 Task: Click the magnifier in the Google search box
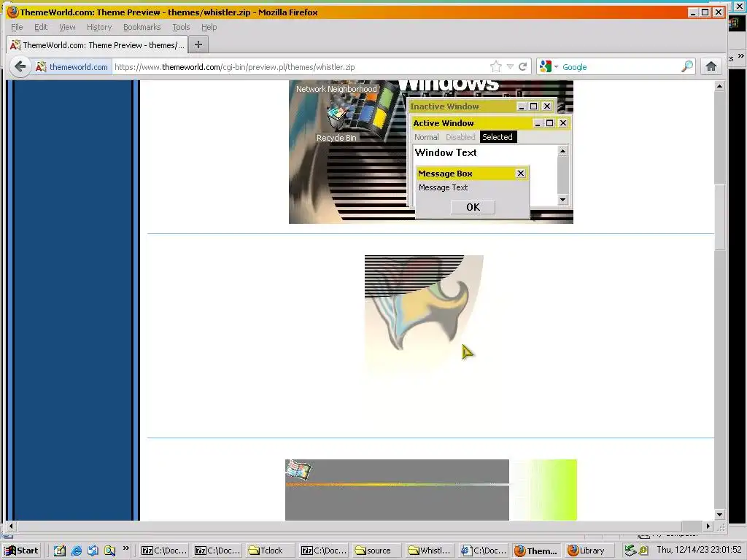[x=687, y=66]
